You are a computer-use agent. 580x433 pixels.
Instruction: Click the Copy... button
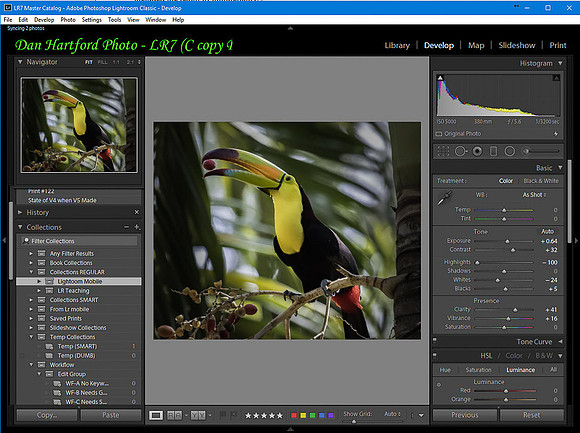pos(47,415)
